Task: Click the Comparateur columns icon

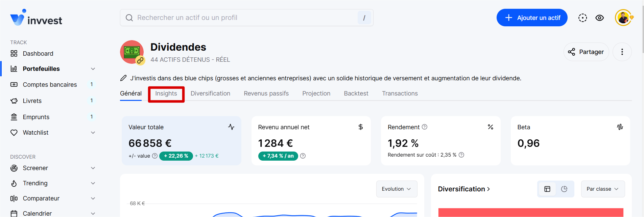Action: [14, 198]
